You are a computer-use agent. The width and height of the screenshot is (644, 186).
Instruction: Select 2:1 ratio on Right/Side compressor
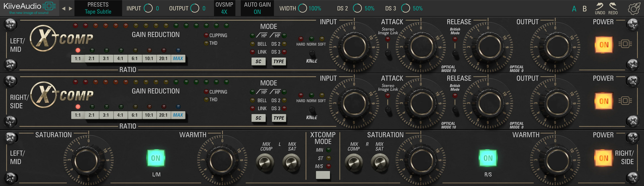pyautogui.click(x=92, y=115)
